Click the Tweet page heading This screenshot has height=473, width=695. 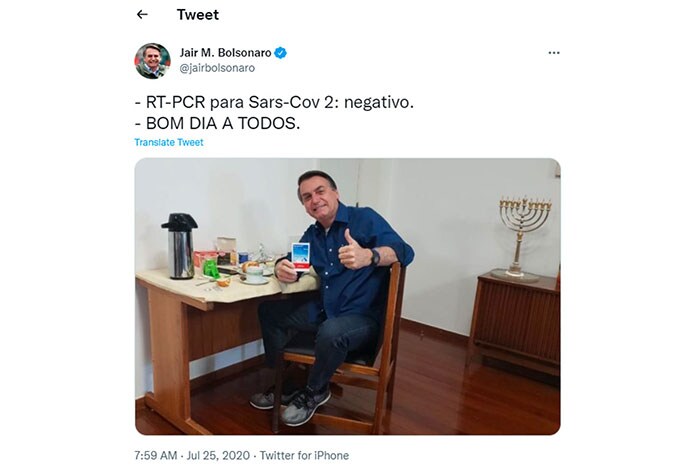click(x=198, y=15)
